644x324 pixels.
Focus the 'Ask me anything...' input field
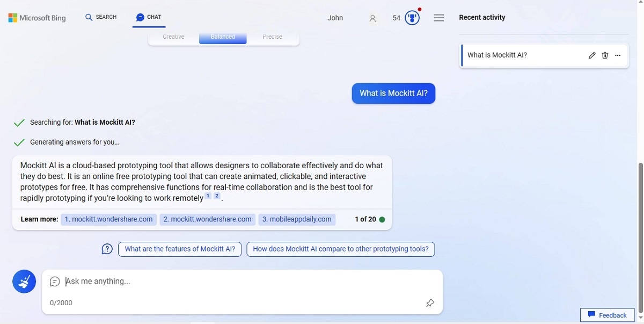[x=241, y=282]
